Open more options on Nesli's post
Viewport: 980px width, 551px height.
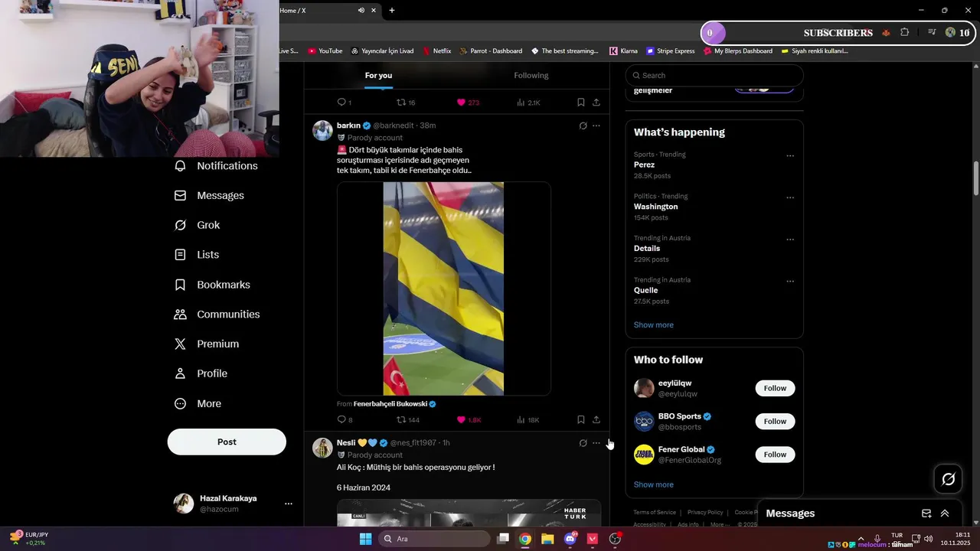click(x=596, y=443)
